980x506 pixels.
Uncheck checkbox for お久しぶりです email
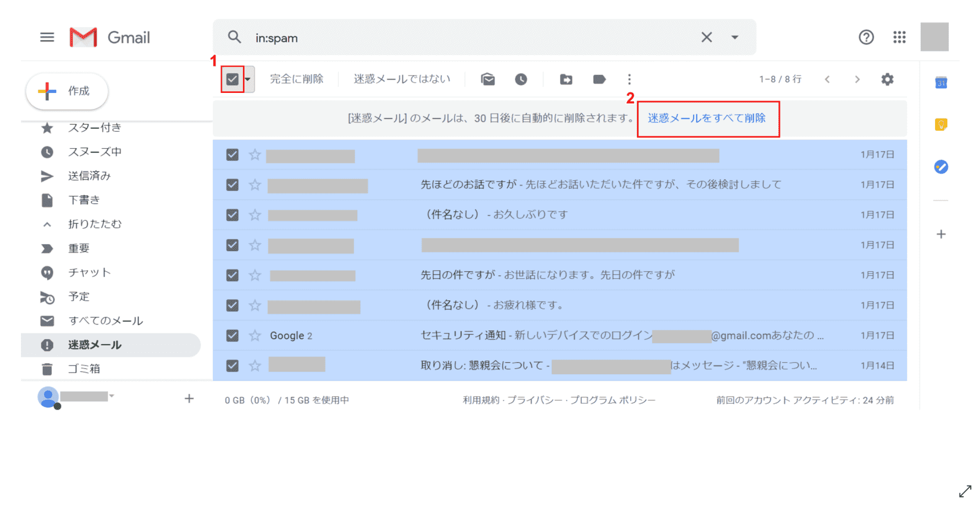pos(232,215)
